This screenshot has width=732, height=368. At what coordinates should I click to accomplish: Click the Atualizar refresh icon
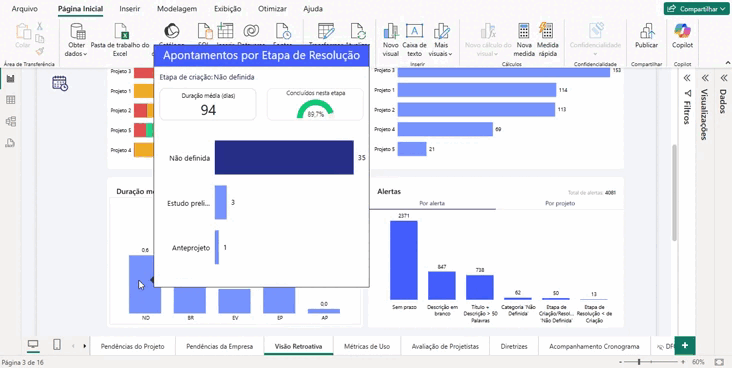pos(358,31)
